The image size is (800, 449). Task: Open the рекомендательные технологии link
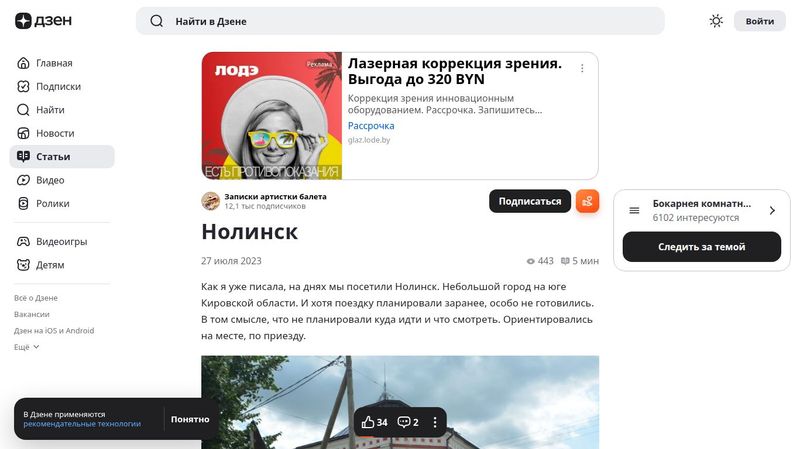click(x=82, y=424)
